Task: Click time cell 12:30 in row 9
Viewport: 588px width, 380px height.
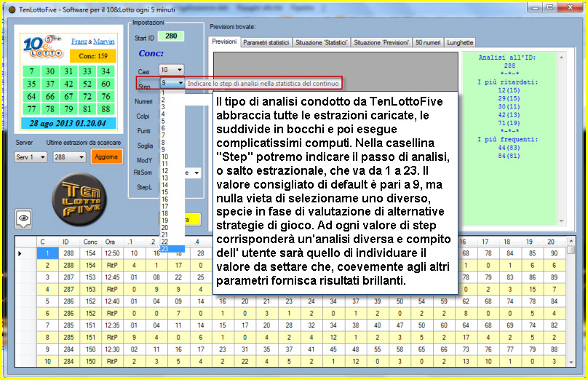Action: coord(112,349)
